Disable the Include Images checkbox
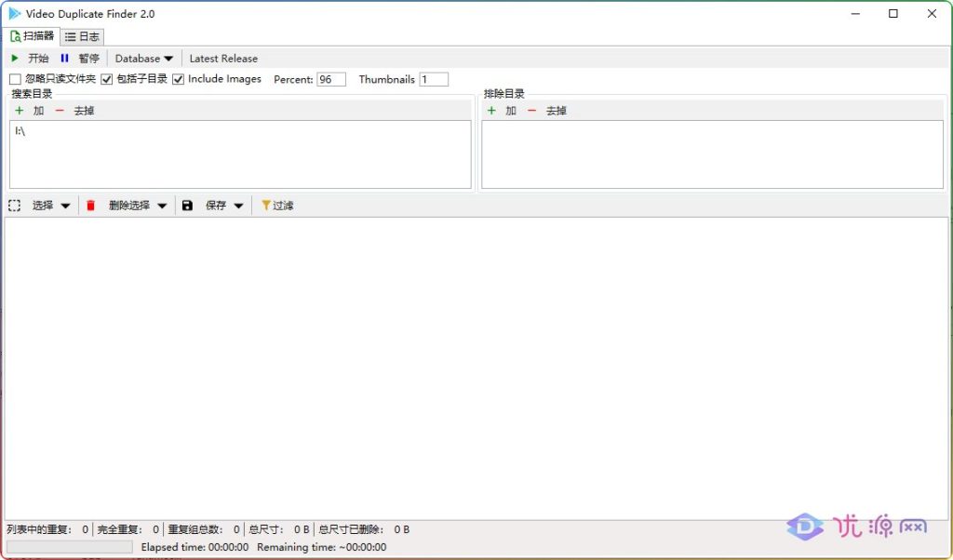953x560 pixels. [x=179, y=80]
